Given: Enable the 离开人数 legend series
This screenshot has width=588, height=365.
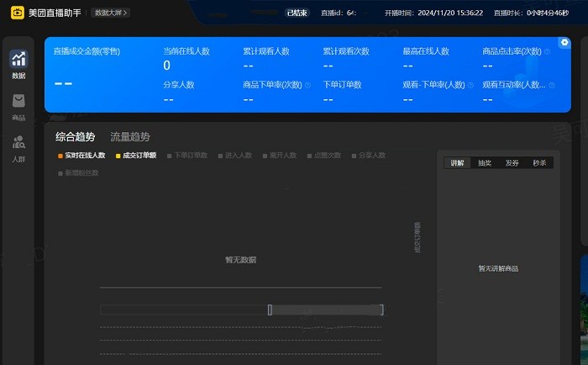Looking at the screenshot, I should pyautogui.click(x=280, y=156).
